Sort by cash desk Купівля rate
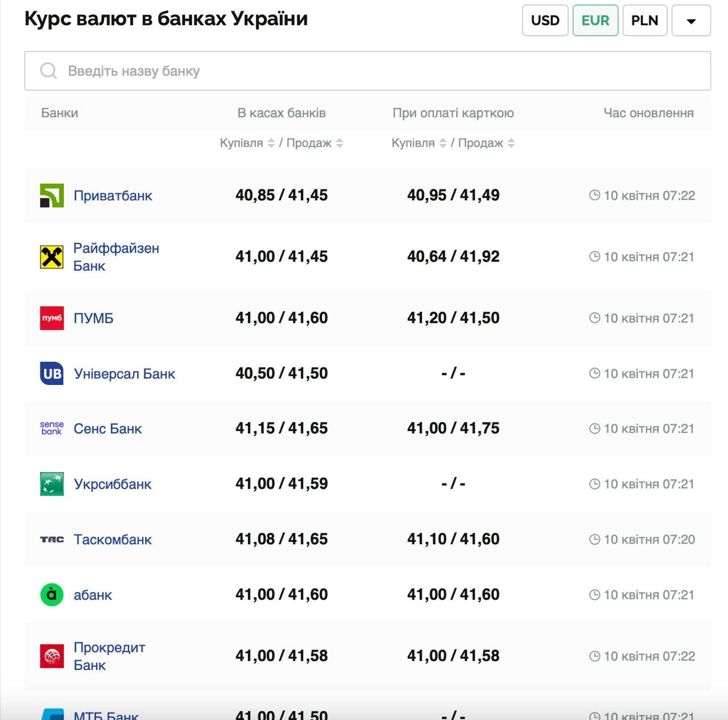This screenshot has height=720, width=728. (271, 143)
